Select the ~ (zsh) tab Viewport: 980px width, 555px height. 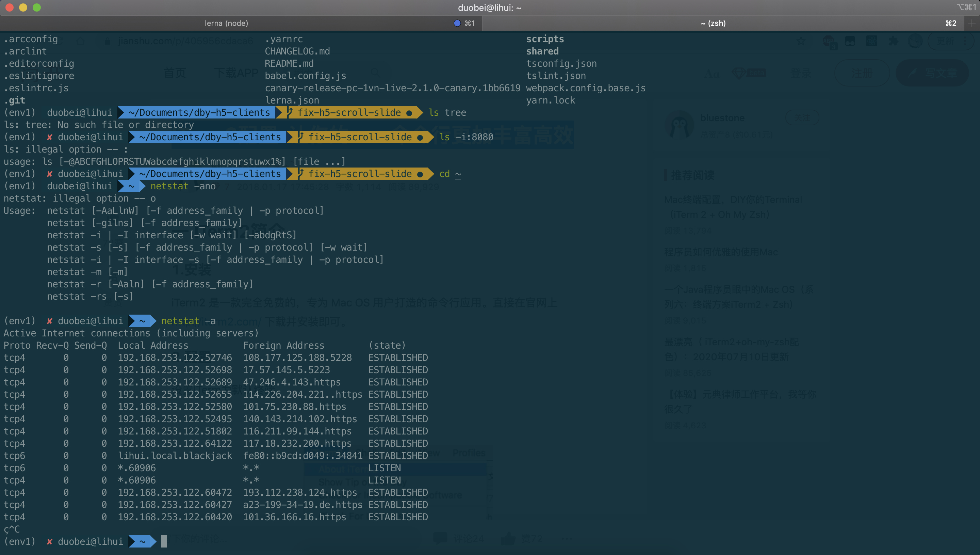point(713,23)
